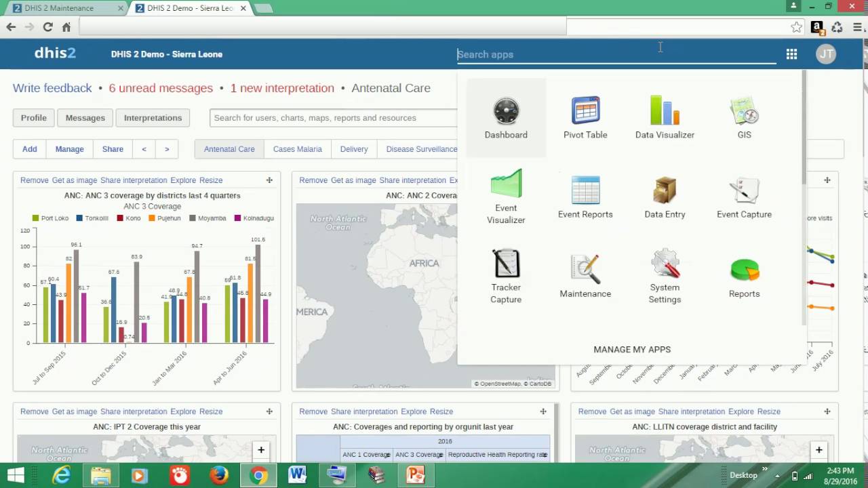Click the dhis2 logo
This screenshot has width=868, height=488.
click(x=55, y=54)
